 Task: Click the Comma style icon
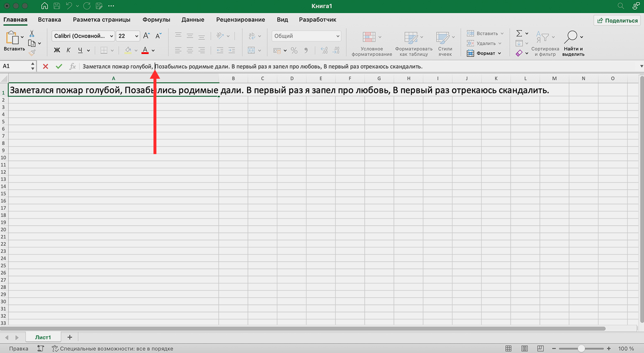click(306, 50)
